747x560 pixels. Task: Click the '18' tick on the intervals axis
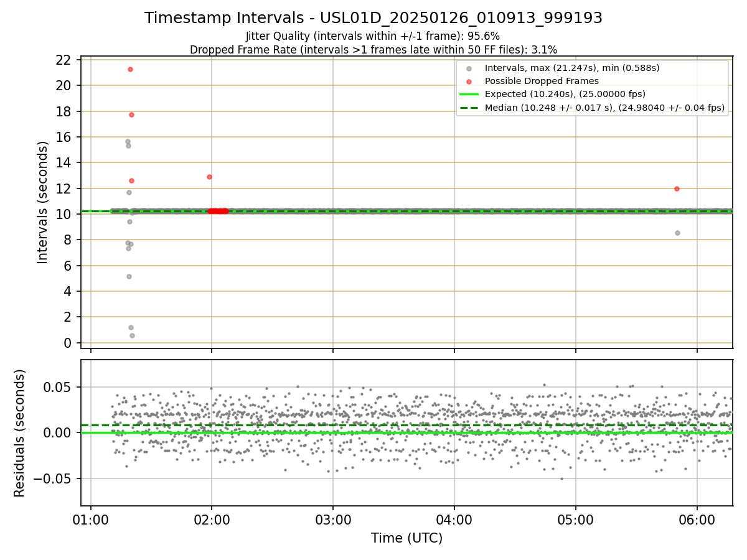63,111
